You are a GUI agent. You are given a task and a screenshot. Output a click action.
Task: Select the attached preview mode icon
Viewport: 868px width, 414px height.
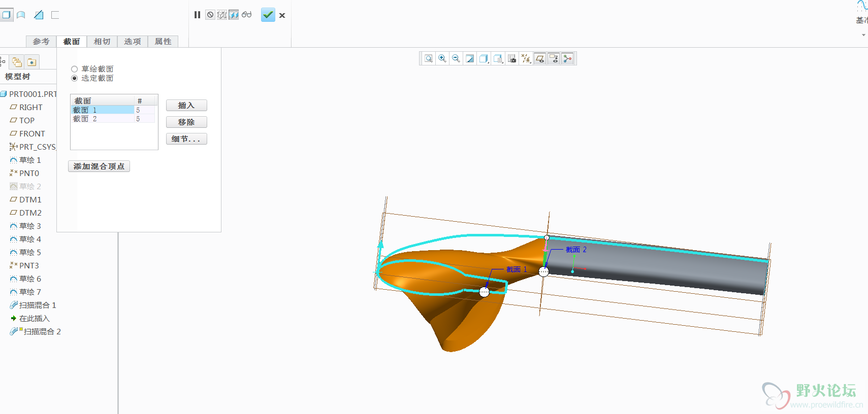pos(234,15)
